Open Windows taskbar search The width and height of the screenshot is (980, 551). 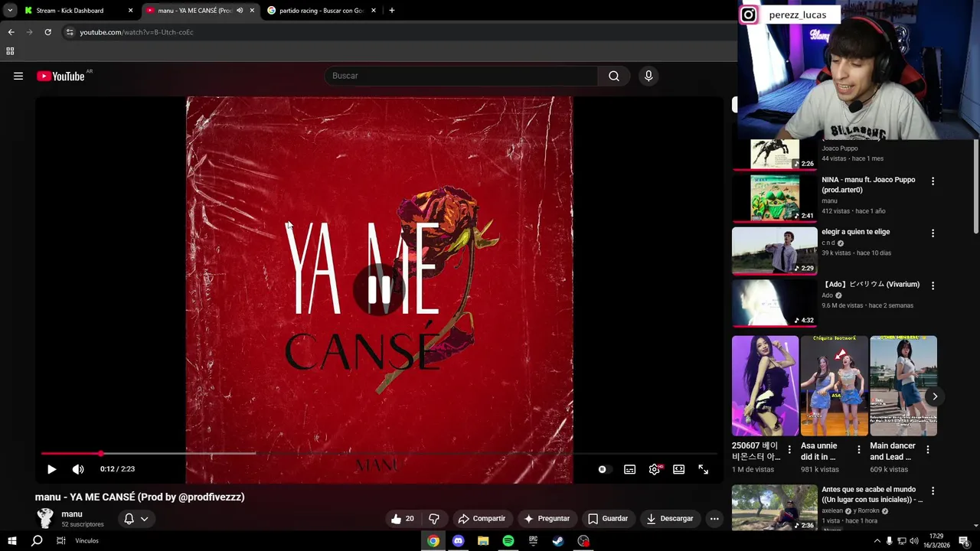pos(37,541)
